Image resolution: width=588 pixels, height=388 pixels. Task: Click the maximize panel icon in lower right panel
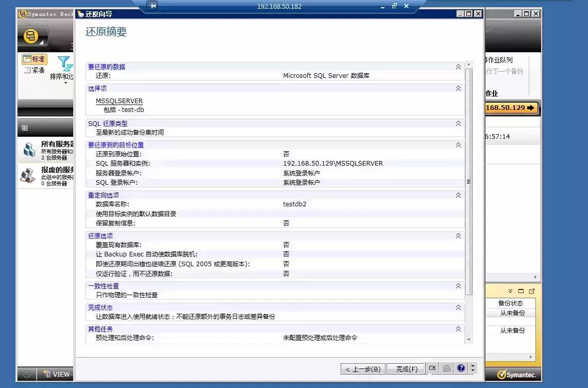click(521, 291)
